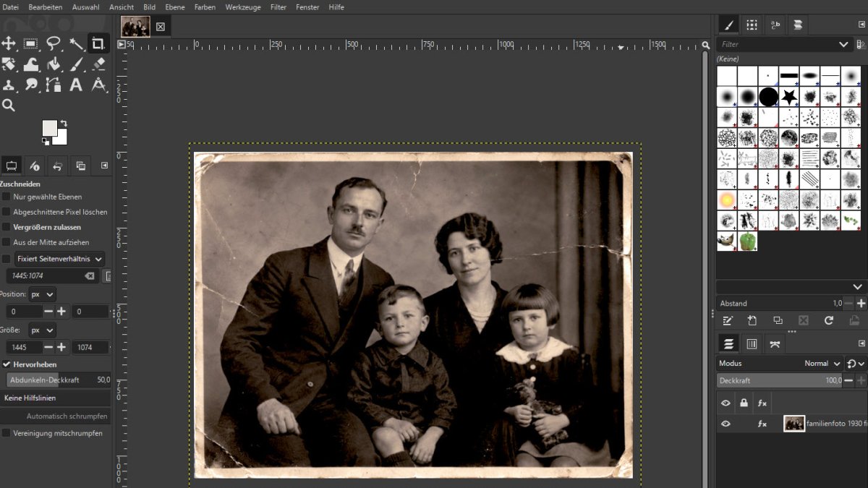
Task: Activate the Crop tool
Action: [x=98, y=43]
